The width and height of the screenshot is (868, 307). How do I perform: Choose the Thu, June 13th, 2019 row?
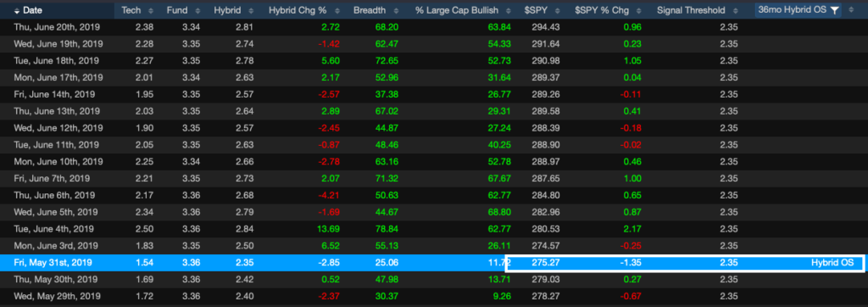click(434, 111)
